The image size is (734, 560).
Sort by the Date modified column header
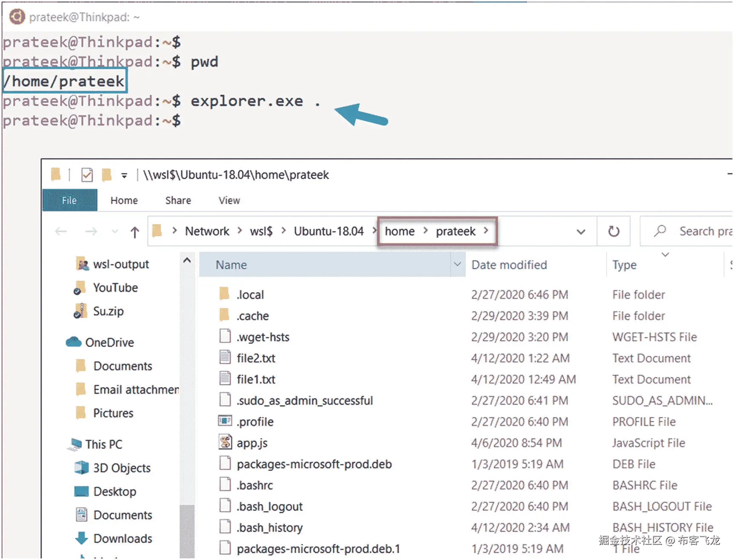pos(509,265)
